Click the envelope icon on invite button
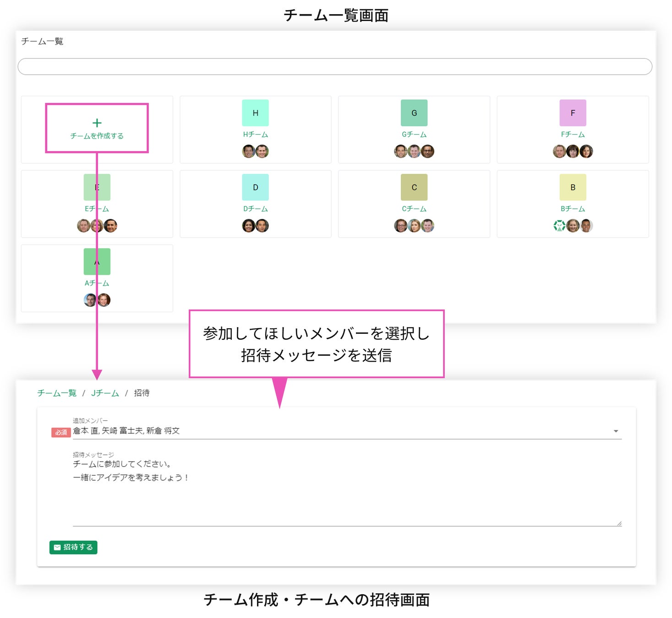Image resolution: width=672 pixels, height=618 pixels. pos(57,547)
